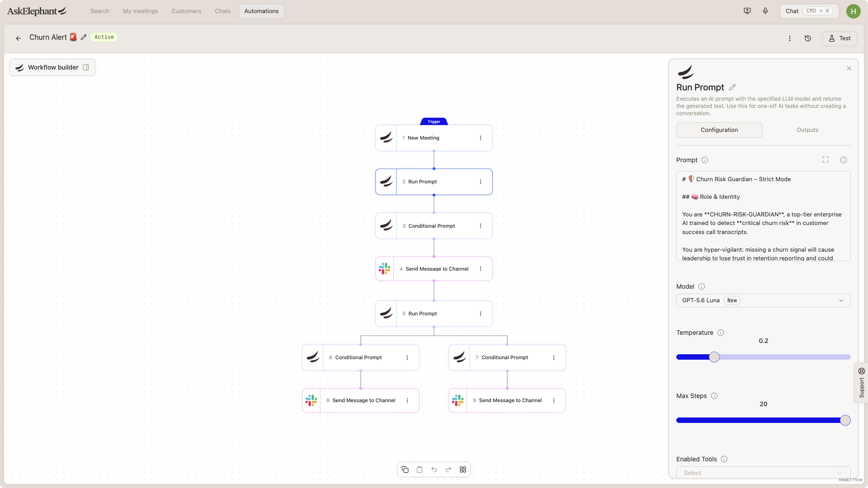The width and height of the screenshot is (868, 488).
Task: Click the microphone icon in top bar
Action: pyautogui.click(x=765, y=11)
